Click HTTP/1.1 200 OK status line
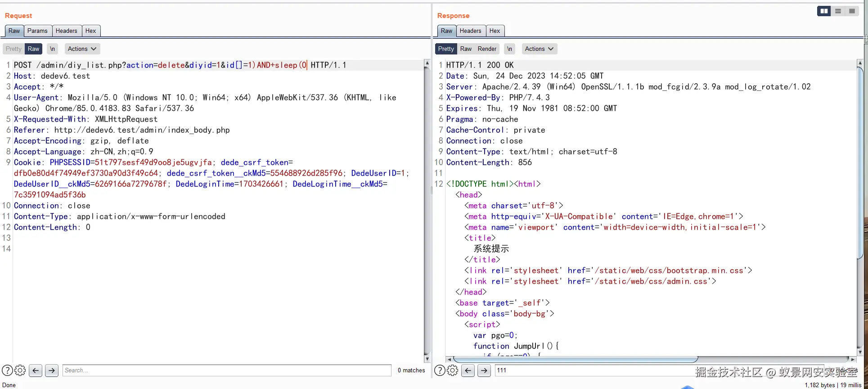Viewport: 868px width, 389px height. (x=480, y=65)
